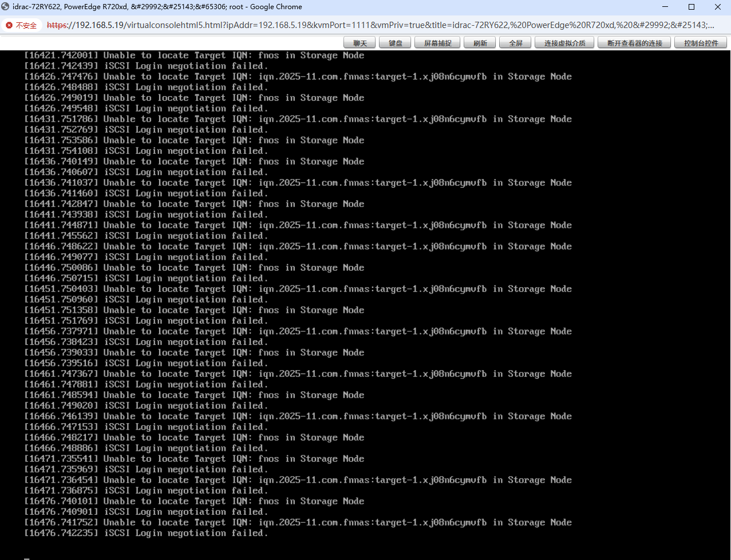Click the console line timestamped 16426.747476
Screen dimensions: 731x560
point(298,77)
